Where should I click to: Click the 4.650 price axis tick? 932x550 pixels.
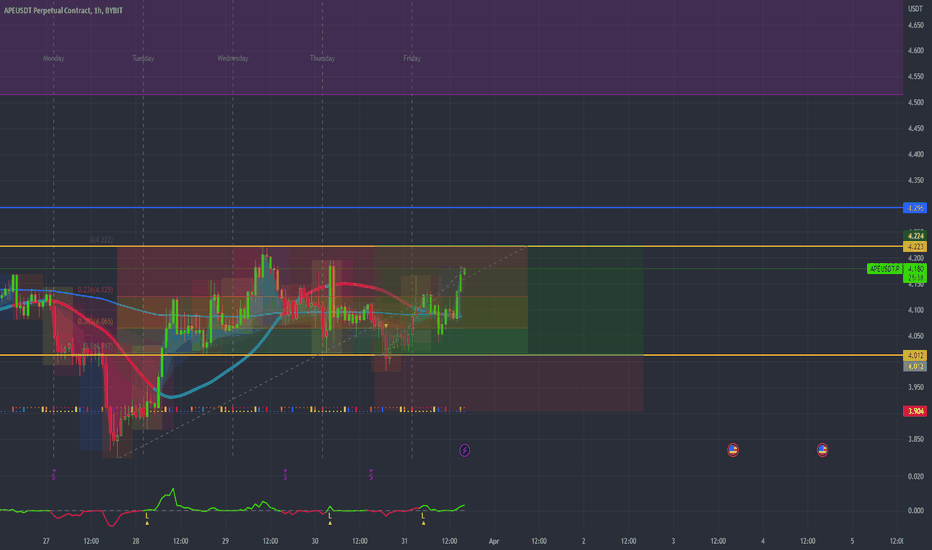915,25
